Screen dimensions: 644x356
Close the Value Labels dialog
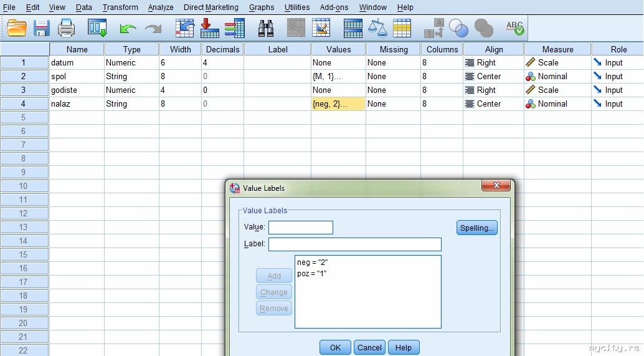click(496, 185)
